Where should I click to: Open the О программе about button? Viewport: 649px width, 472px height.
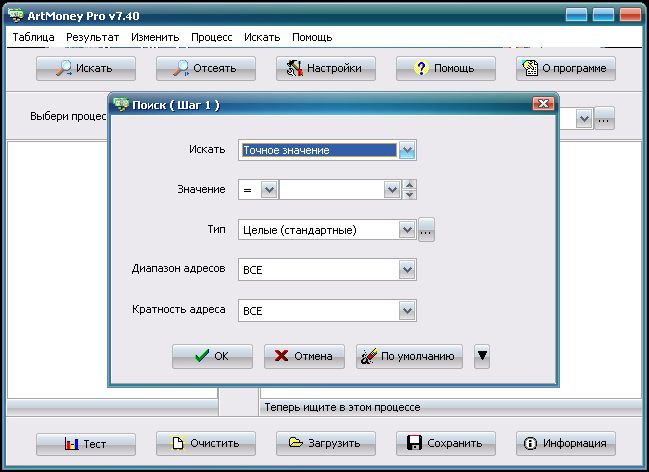pos(566,68)
